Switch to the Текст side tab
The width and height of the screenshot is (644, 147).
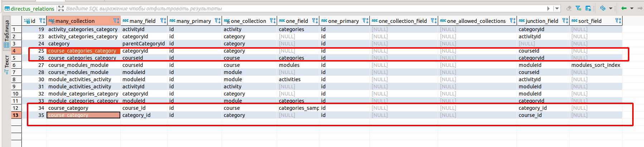click(6, 64)
